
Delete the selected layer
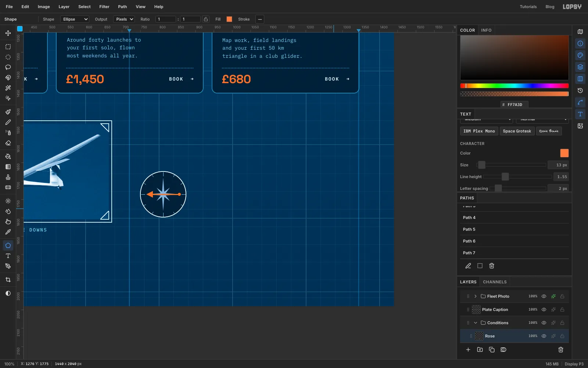click(x=561, y=350)
